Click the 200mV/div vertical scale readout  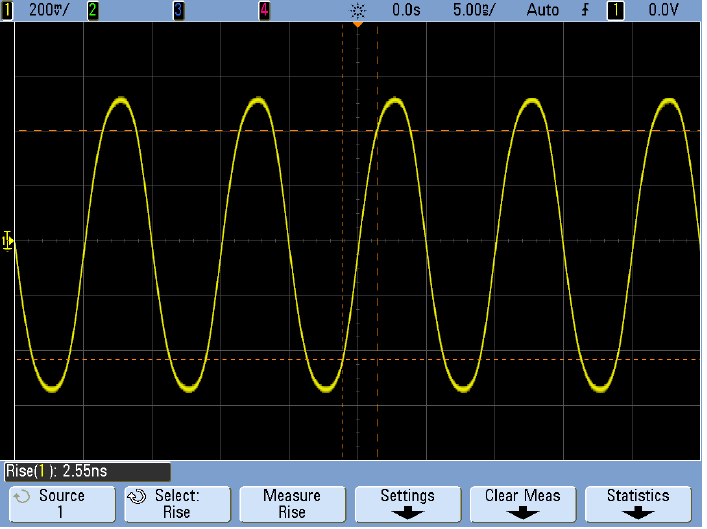(x=49, y=10)
